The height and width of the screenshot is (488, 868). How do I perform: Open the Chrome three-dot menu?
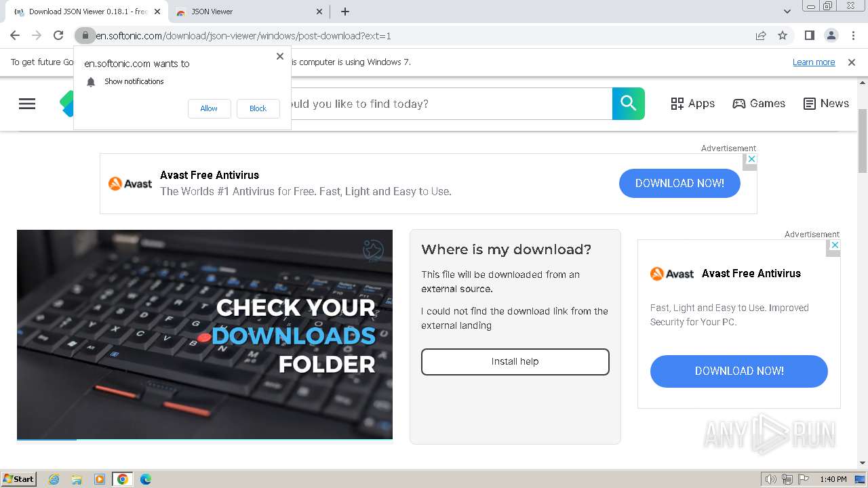point(852,35)
